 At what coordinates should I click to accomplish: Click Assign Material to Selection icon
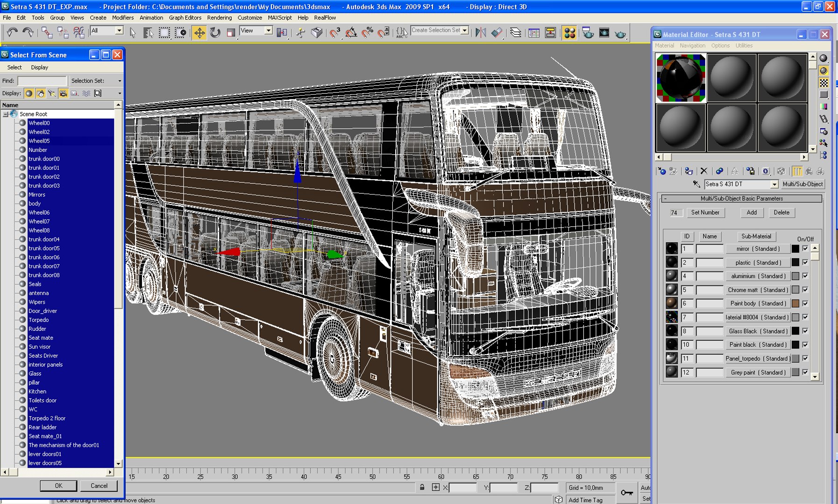[x=689, y=171]
